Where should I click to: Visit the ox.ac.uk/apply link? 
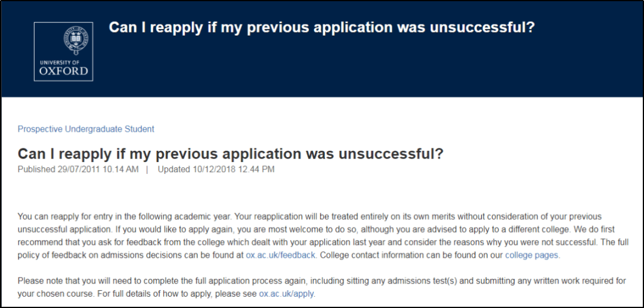pyautogui.click(x=286, y=294)
